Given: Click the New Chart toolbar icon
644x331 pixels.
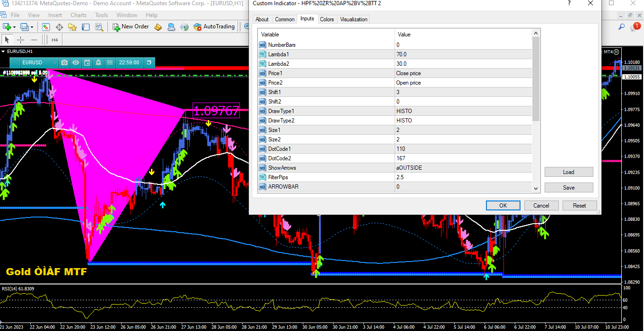Looking at the screenshot, I should [7, 27].
